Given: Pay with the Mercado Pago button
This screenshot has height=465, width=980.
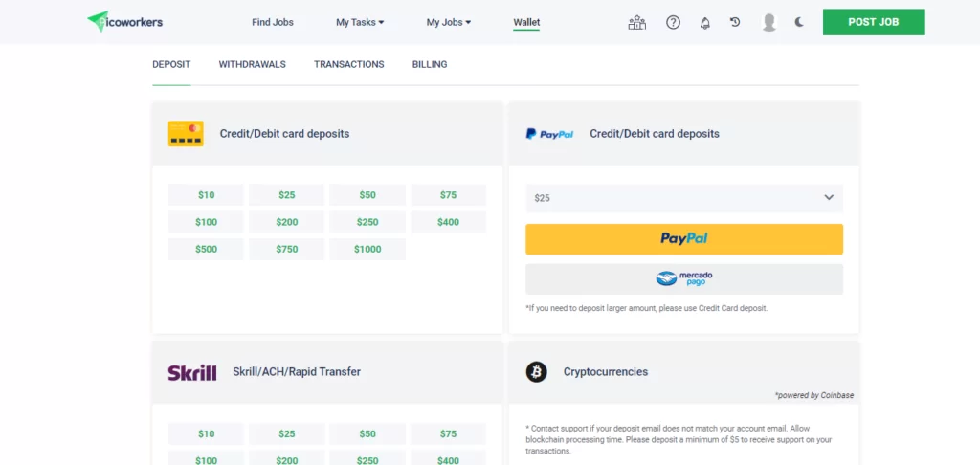Looking at the screenshot, I should point(684,278).
